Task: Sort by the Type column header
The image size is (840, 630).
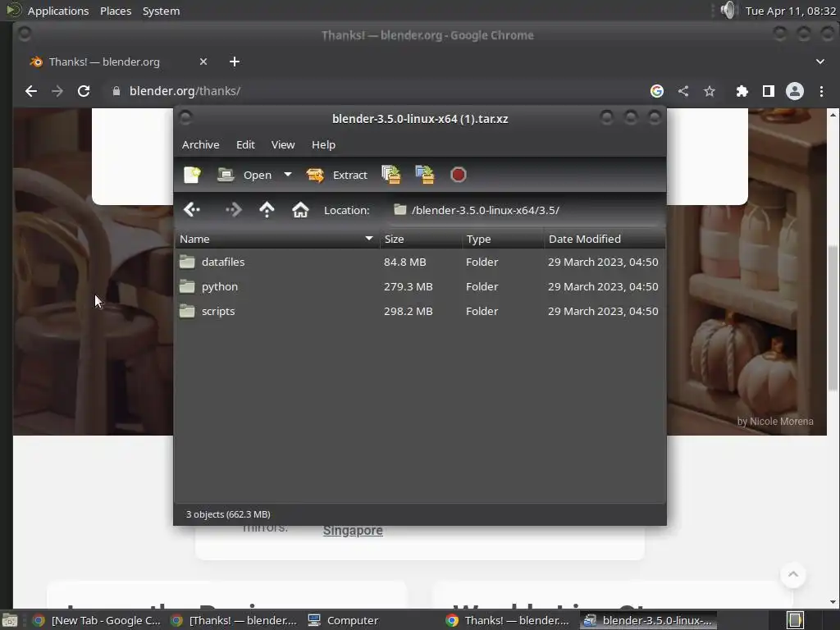Action: 503,239
